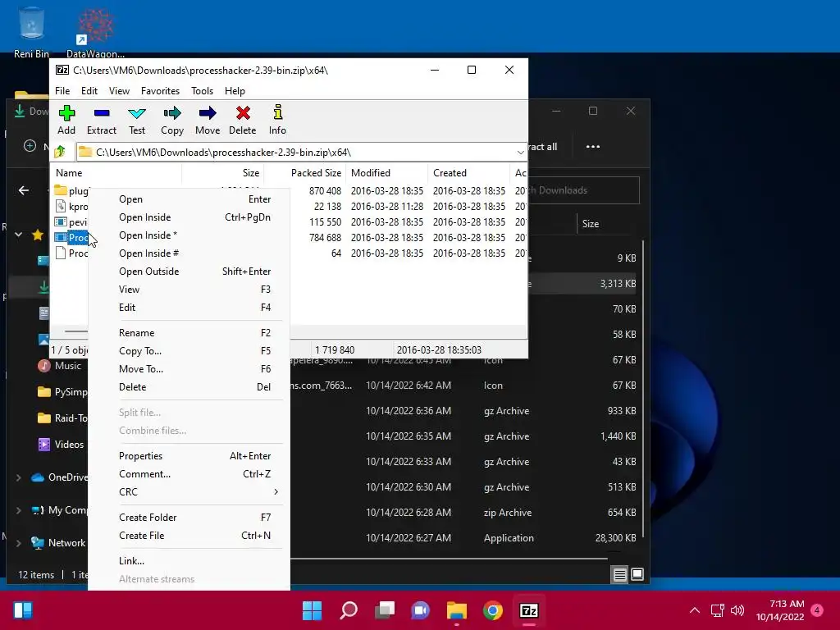Screen dimensions: 840x630
Task: Select View from the context menu
Action: click(189, 290)
